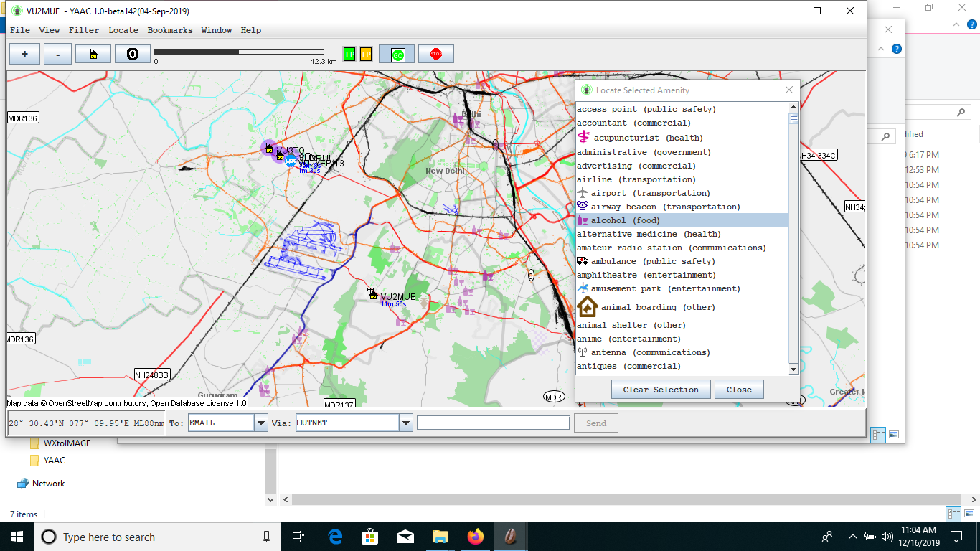980x551 pixels.
Task: Select ambulance (public safety) in amenity list
Action: pyautogui.click(x=652, y=261)
